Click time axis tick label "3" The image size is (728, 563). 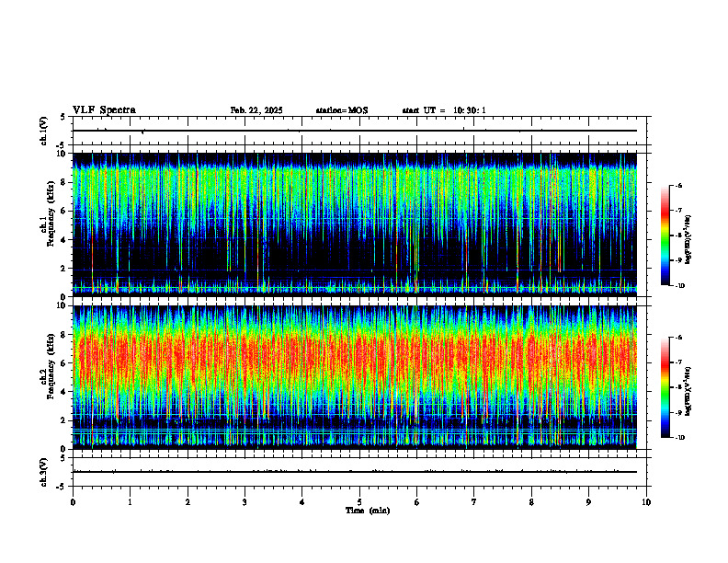pyautogui.click(x=245, y=502)
